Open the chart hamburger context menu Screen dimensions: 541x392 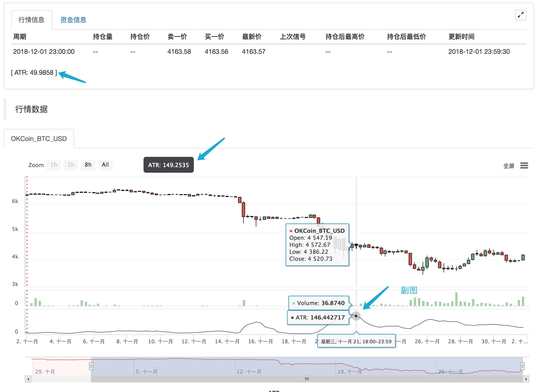[x=524, y=165]
